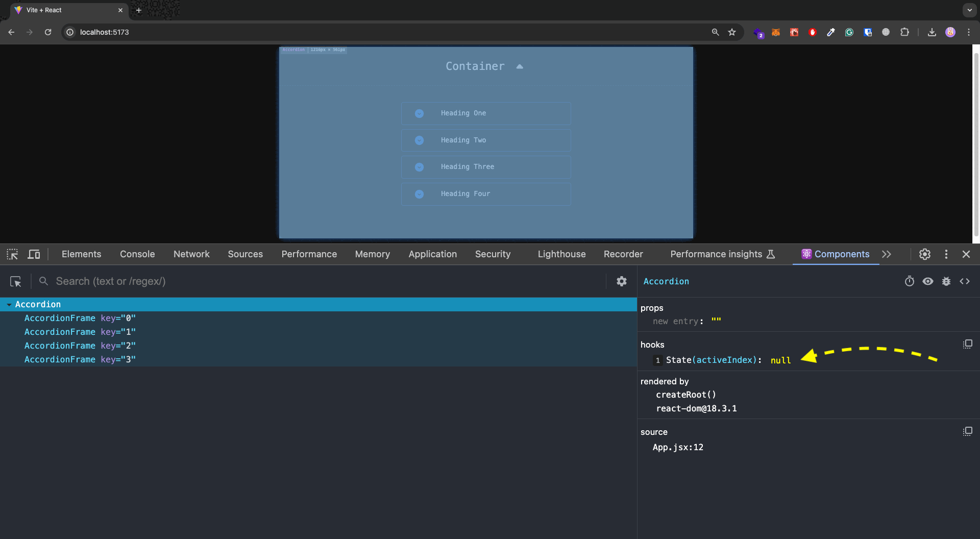This screenshot has height=539, width=980.
Task: Toggle the device toolbar icon
Action: click(x=33, y=254)
